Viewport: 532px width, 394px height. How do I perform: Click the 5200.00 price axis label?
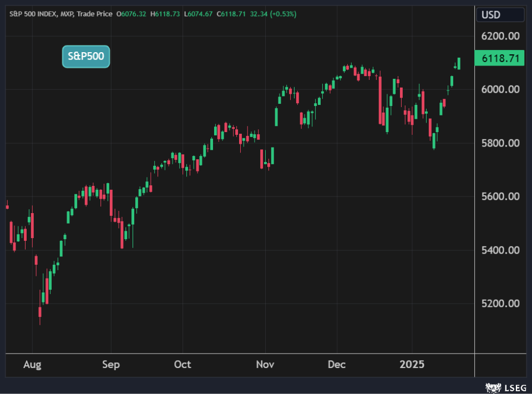click(x=500, y=304)
